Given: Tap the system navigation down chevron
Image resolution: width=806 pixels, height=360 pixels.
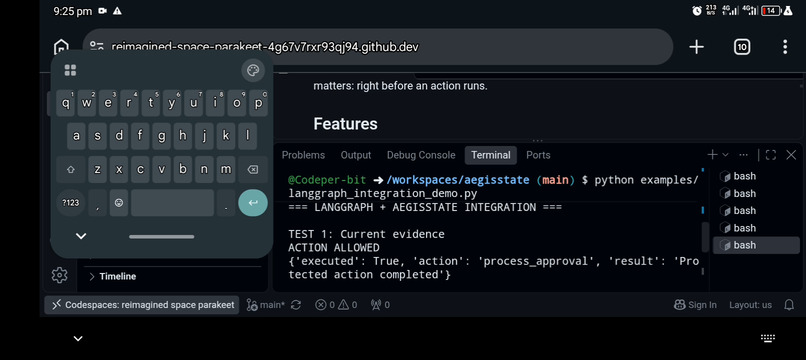Looking at the screenshot, I should point(78,338).
